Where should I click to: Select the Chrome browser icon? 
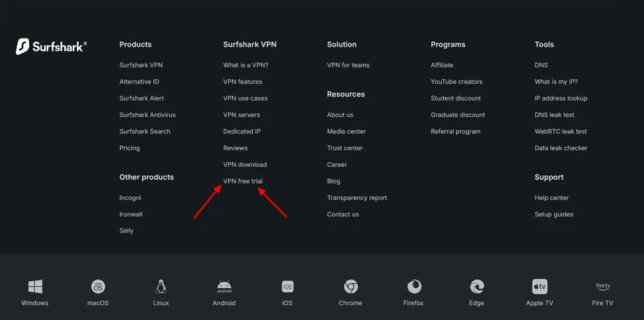(x=351, y=287)
